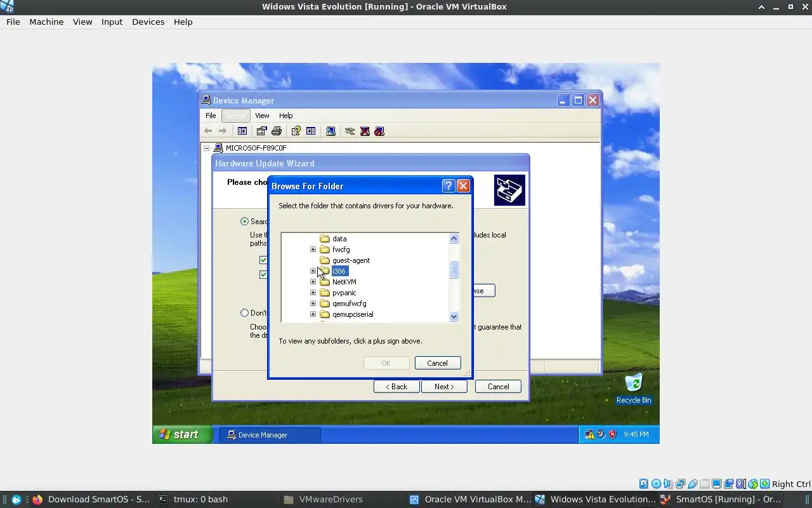Click data folder in tree
The width and height of the screenshot is (812, 508).
339,239
